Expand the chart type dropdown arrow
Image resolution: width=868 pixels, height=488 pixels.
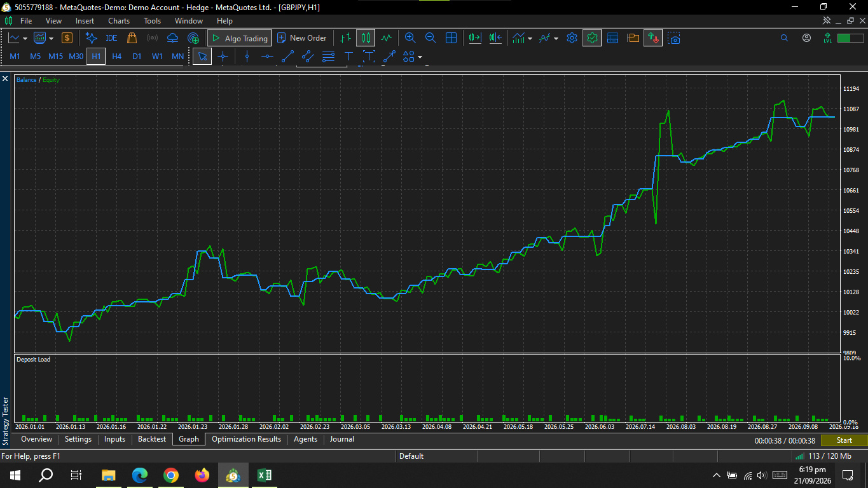[x=25, y=39]
